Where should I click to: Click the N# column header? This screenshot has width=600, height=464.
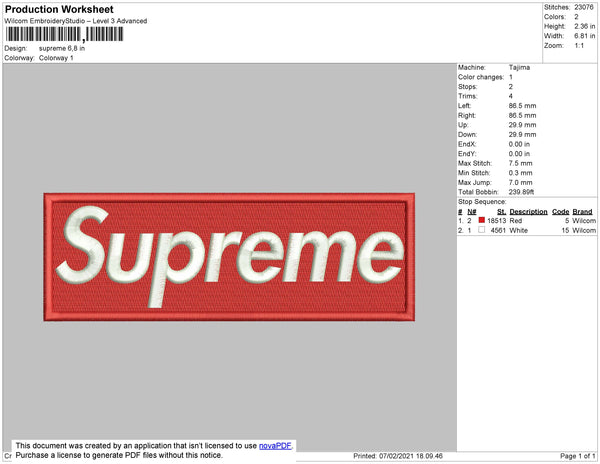pyautogui.click(x=472, y=212)
